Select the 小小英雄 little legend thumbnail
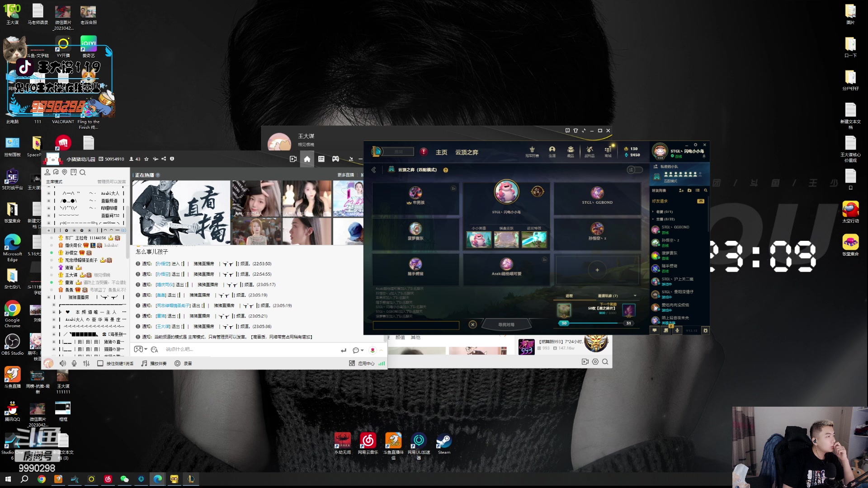The width and height of the screenshot is (868, 488). 479,239
